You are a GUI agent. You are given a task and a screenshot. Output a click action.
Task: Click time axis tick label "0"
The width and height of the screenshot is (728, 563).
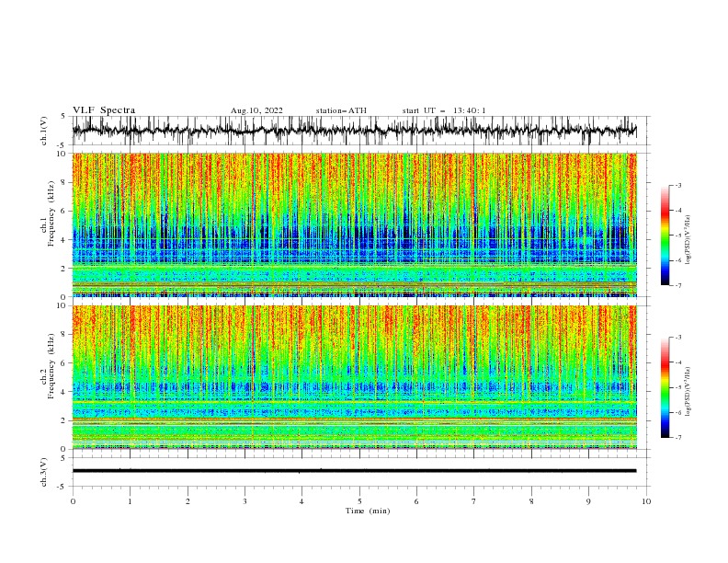[x=73, y=501]
